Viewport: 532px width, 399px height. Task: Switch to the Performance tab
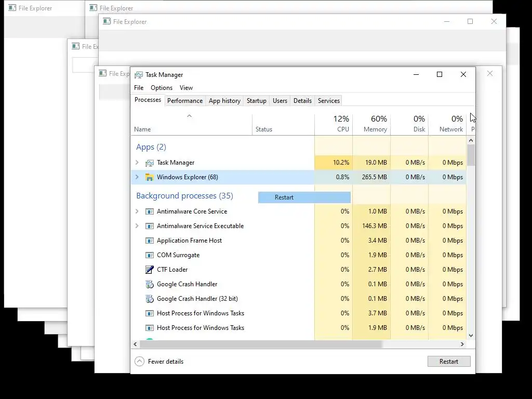[x=185, y=101]
